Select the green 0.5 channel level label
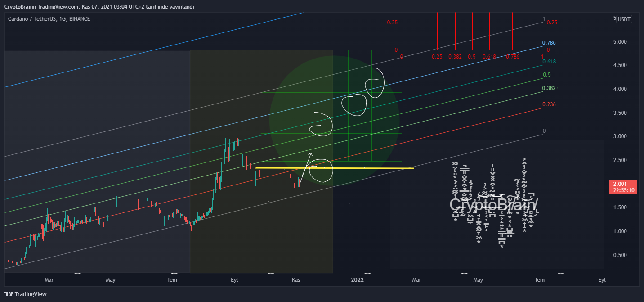Image resolution: width=644 pixels, height=302 pixels. pyautogui.click(x=547, y=75)
